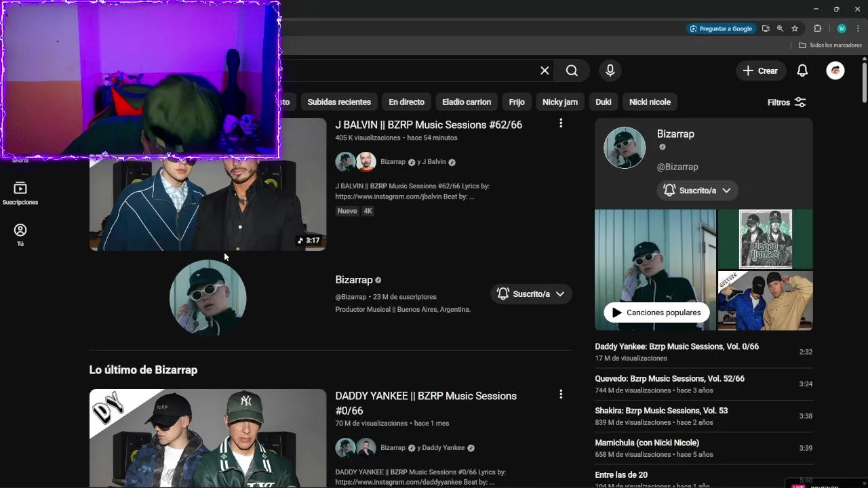The height and width of the screenshot is (488, 868).
Task: Click the Crear button
Action: (x=760, y=70)
